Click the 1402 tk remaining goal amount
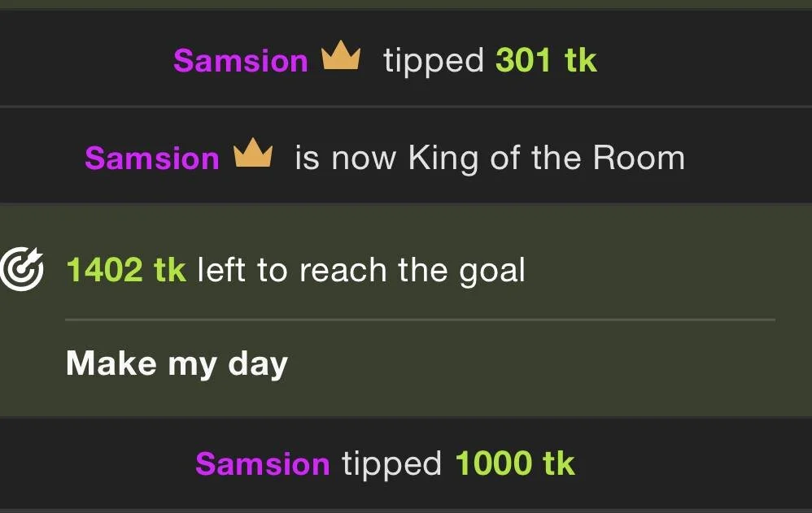This screenshot has width=812, height=513. (x=126, y=270)
